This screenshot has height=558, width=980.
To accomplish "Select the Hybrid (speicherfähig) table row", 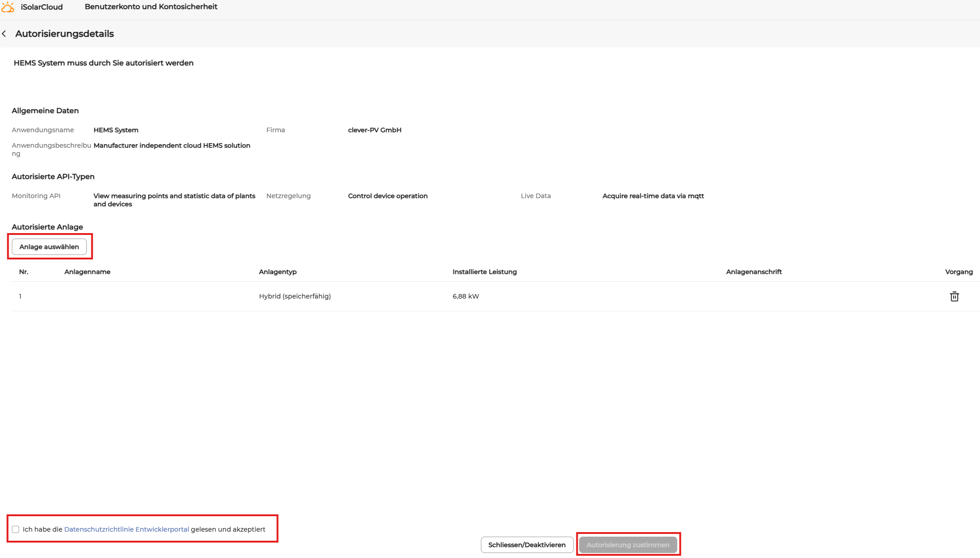I will click(295, 296).
